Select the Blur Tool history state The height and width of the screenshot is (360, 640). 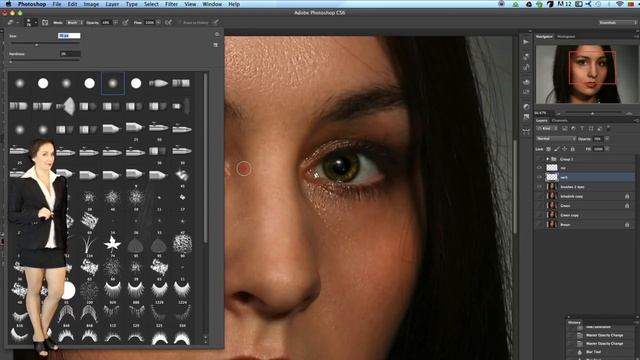(594, 351)
